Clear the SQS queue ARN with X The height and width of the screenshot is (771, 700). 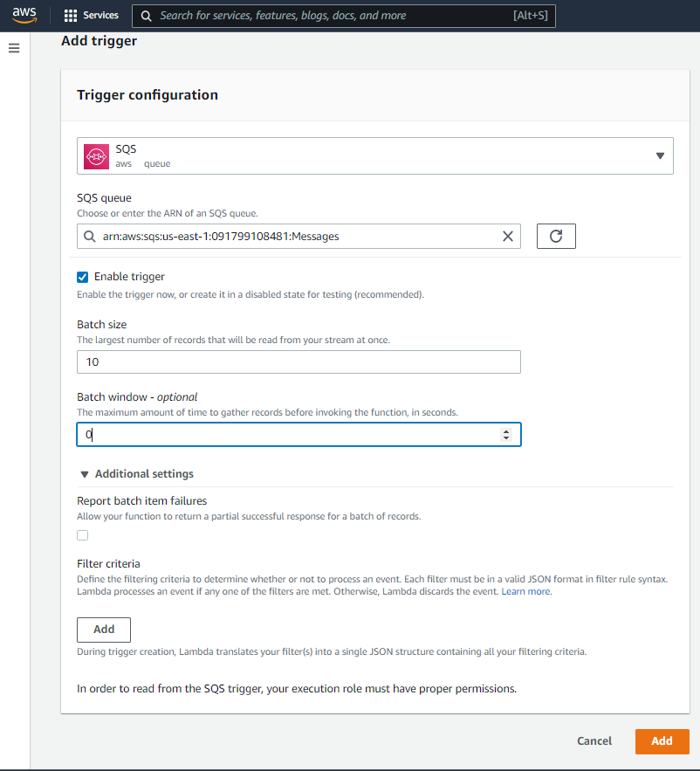pyautogui.click(x=508, y=236)
